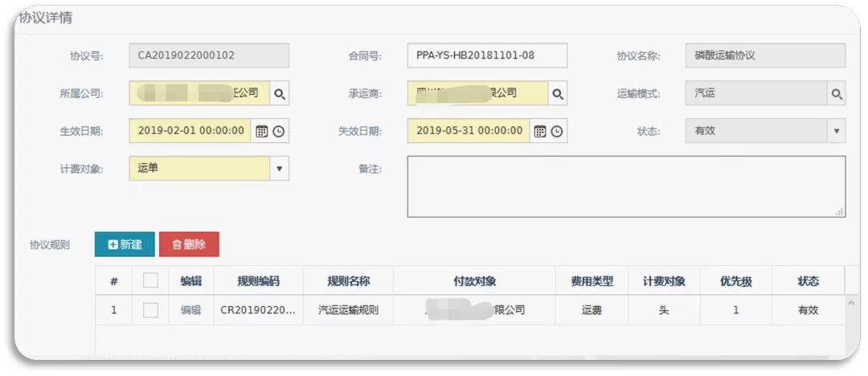Expand the 计费对象 dropdown arrow
The height and width of the screenshot is (376, 868).
279,169
